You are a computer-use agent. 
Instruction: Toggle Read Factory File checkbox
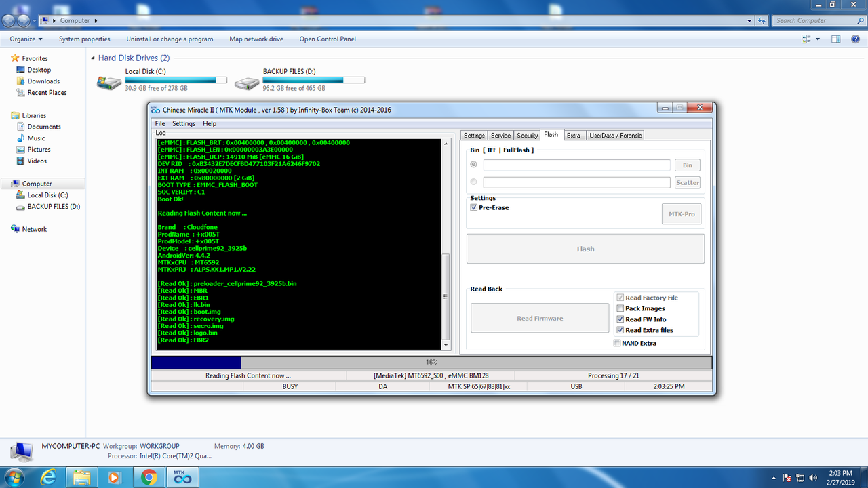coord(620,298)
